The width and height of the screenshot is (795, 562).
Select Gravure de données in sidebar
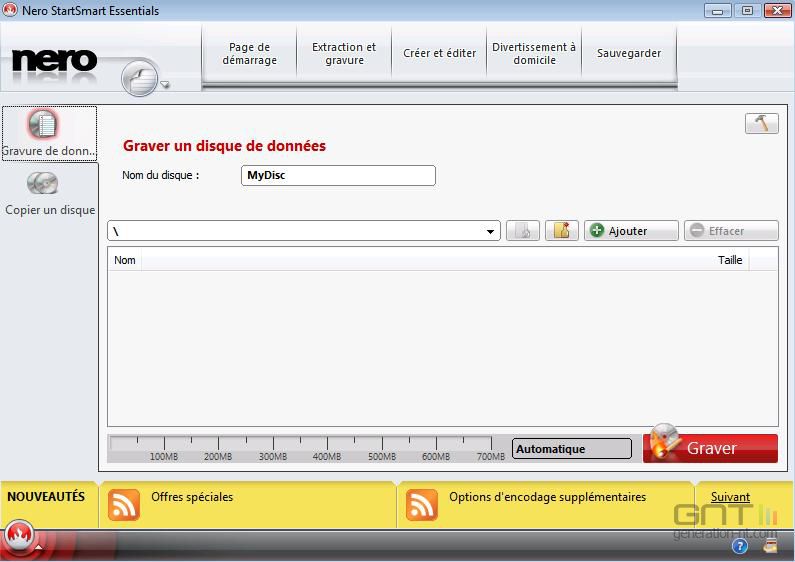coord(49,133)
